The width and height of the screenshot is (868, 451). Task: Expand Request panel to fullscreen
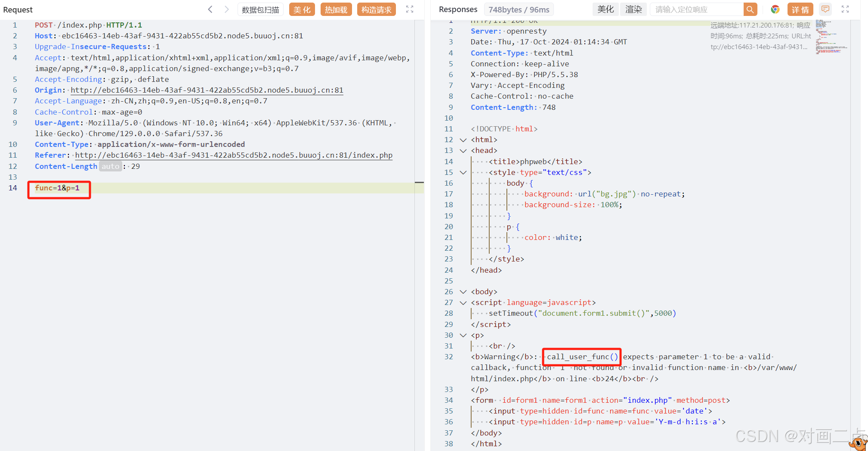coord(410,9)
